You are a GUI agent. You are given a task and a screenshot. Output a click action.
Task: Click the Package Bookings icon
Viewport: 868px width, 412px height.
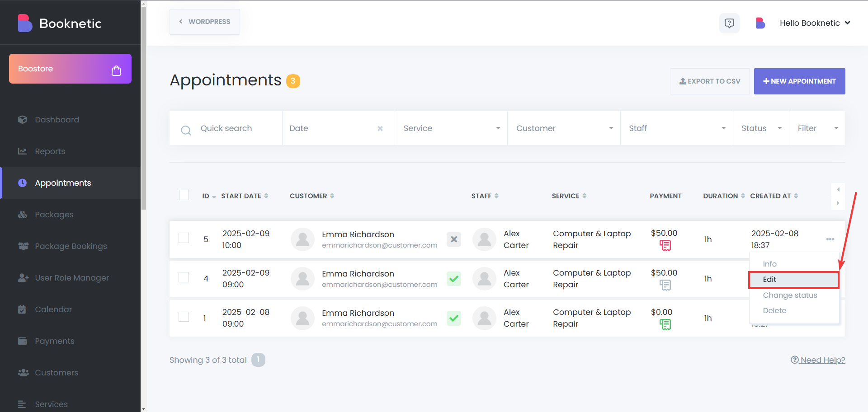(x=23, y=246)
